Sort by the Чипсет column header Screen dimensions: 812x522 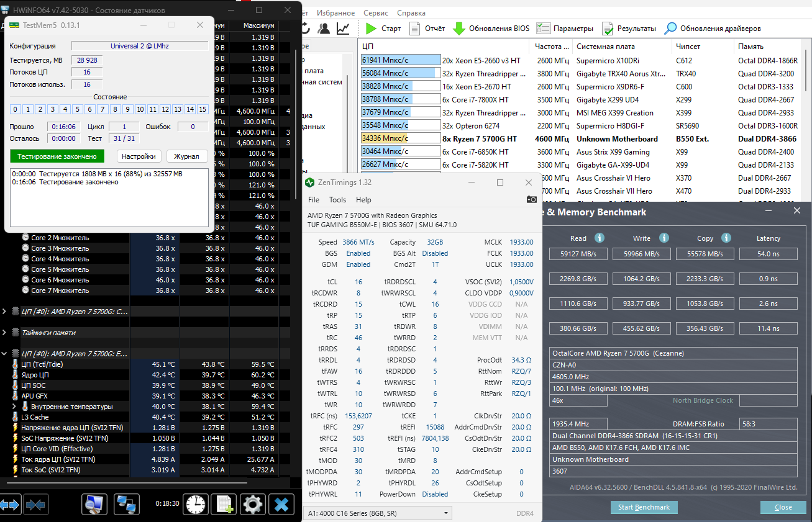tap(703, 47)
